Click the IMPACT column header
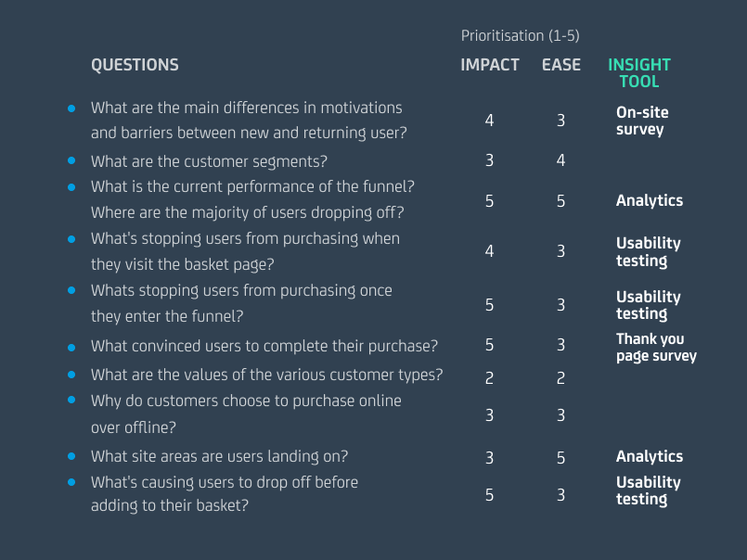Viewport: 747px width, 560px height. click(x=489, y=65)
